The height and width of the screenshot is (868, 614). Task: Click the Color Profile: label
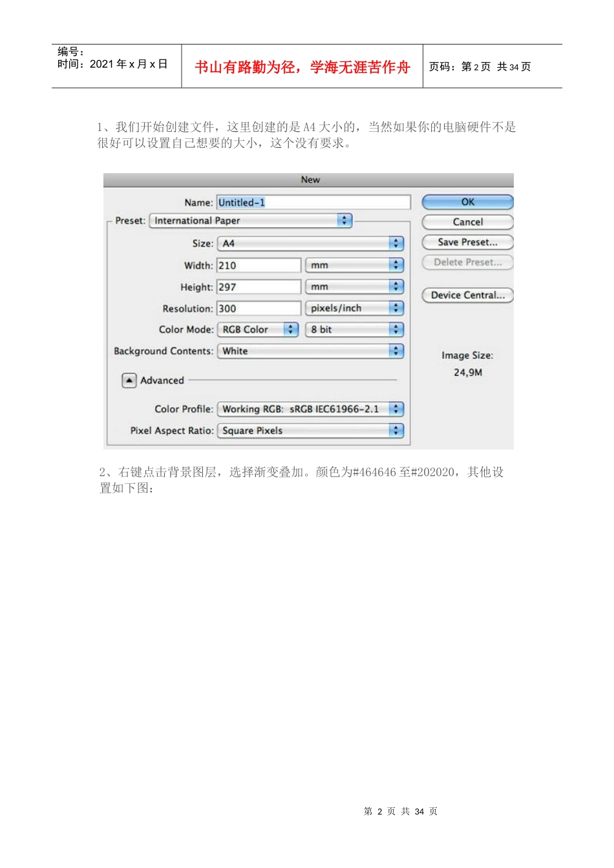(x=184, y=409)
